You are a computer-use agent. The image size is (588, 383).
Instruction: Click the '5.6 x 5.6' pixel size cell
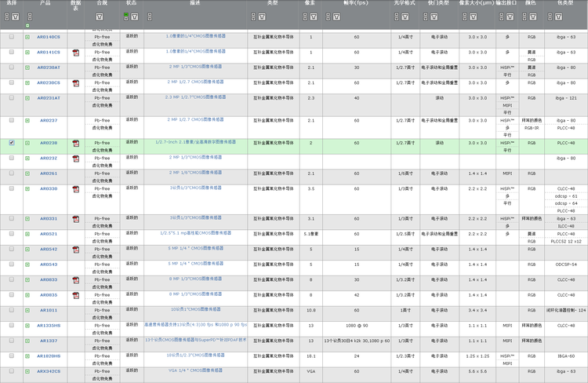click(477, 371)
